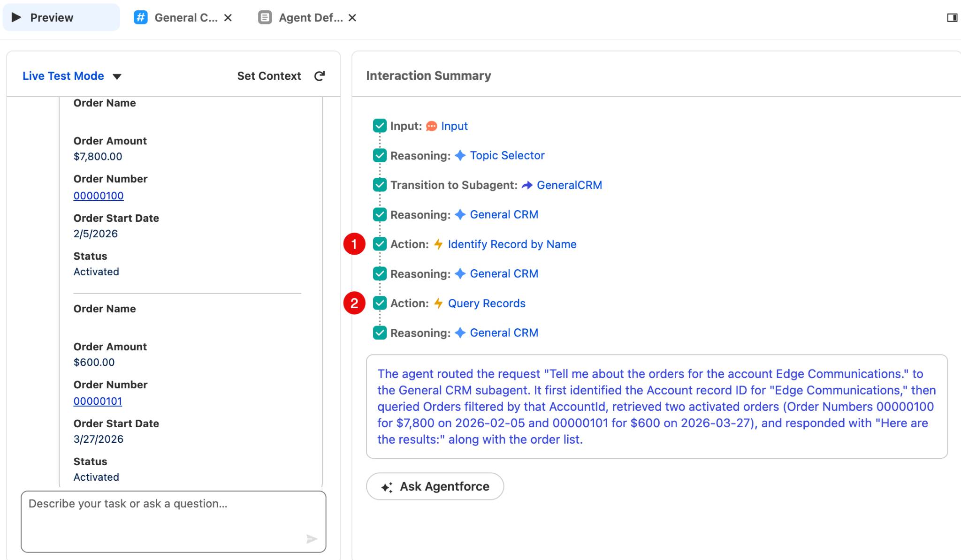This screenshot has width=961, height=560.
Task: Switch to the Agent Def... tab
Action: click(x=307, y=17)
